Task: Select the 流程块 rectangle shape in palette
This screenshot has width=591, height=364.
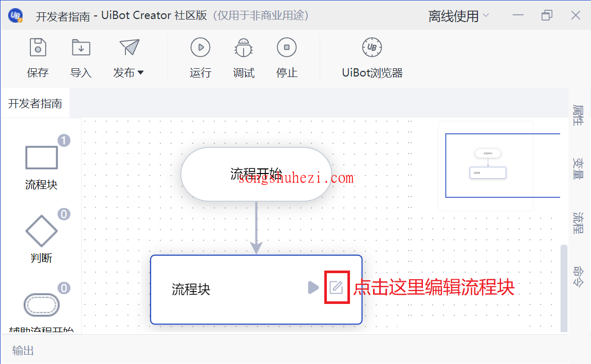Action: (42, 158)
